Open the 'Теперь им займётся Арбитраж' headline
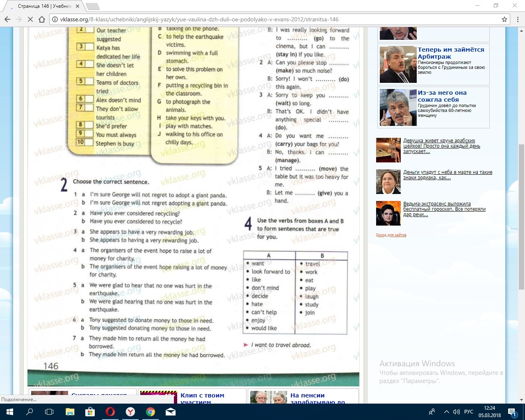This screenshot has width=525, height=420. [x=451, y=53]
